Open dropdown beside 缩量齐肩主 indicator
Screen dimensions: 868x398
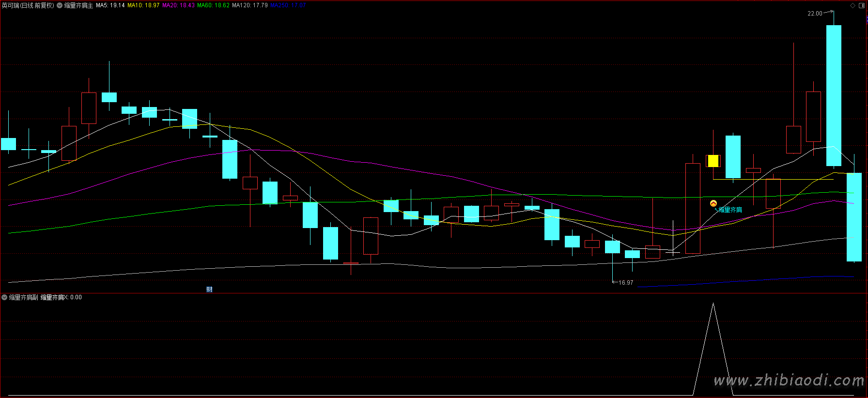[60, 6]
